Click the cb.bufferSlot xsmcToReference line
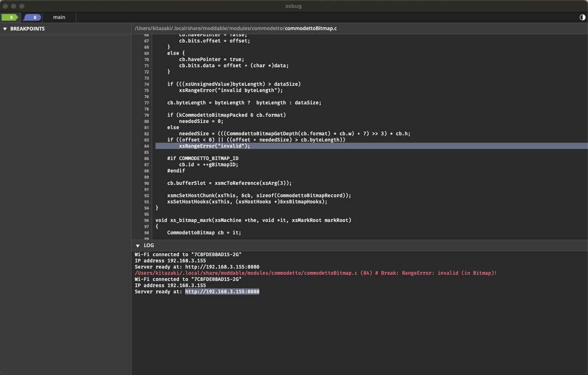 [x=229, y=183]
